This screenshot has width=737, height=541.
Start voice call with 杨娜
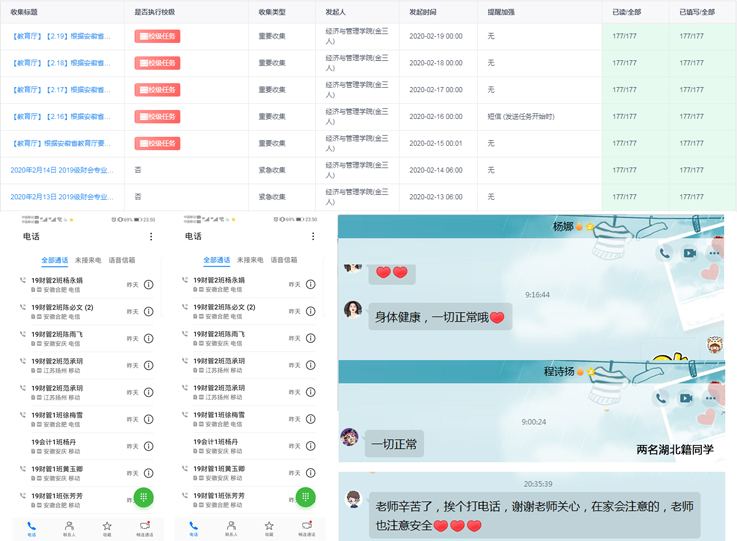(x=665, y=254)
